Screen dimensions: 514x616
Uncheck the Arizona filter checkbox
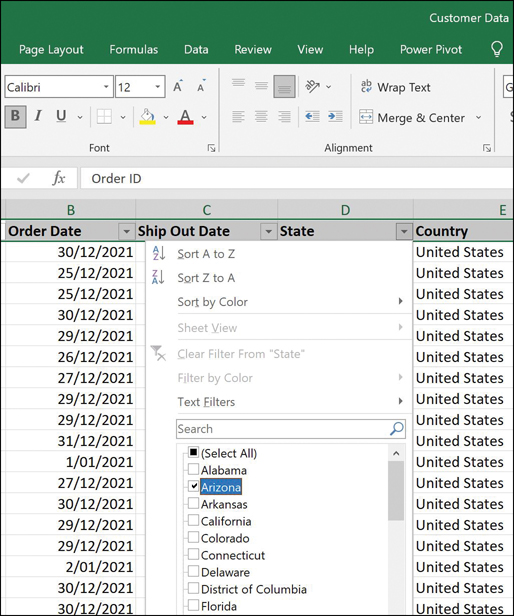[x=193, y=486]
